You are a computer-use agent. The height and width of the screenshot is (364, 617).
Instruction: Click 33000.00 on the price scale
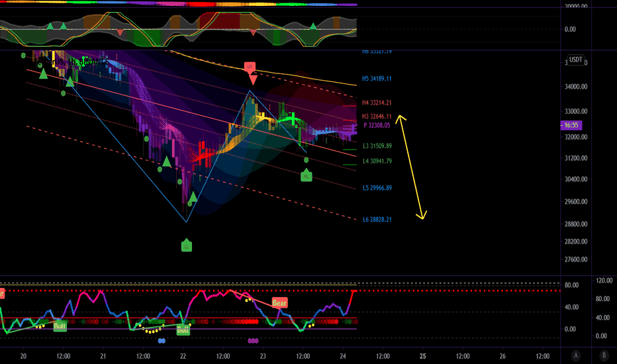(x=576, y=111)
